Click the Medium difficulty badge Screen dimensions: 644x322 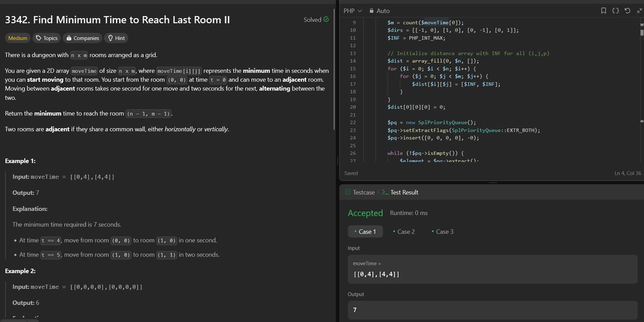[17, 38]
